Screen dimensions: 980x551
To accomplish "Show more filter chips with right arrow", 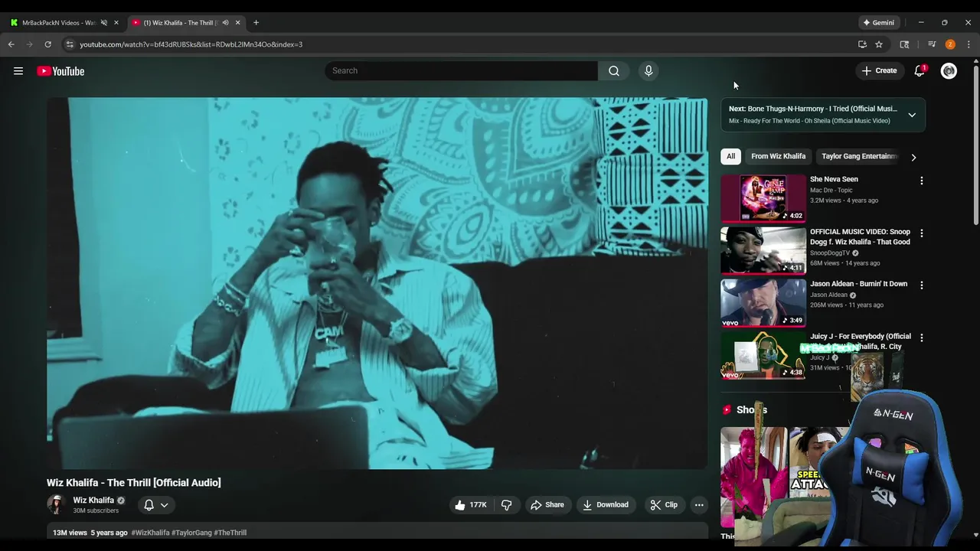I will (x=913, y=157).
